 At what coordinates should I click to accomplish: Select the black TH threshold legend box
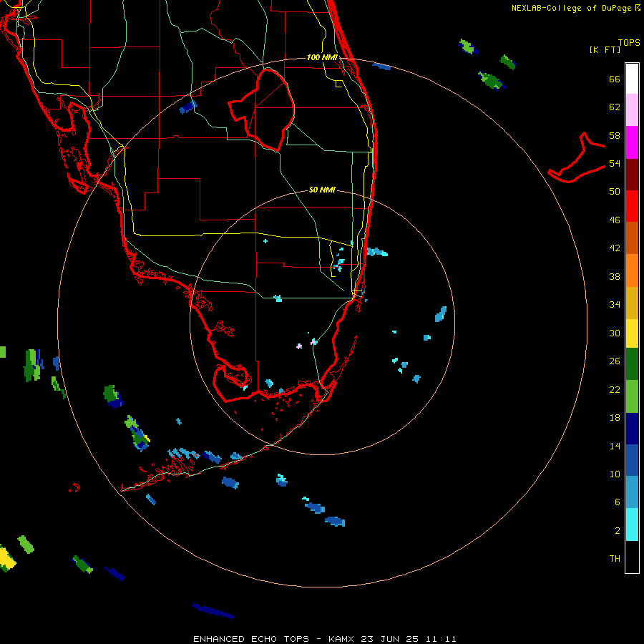click(x=632, y=557)
